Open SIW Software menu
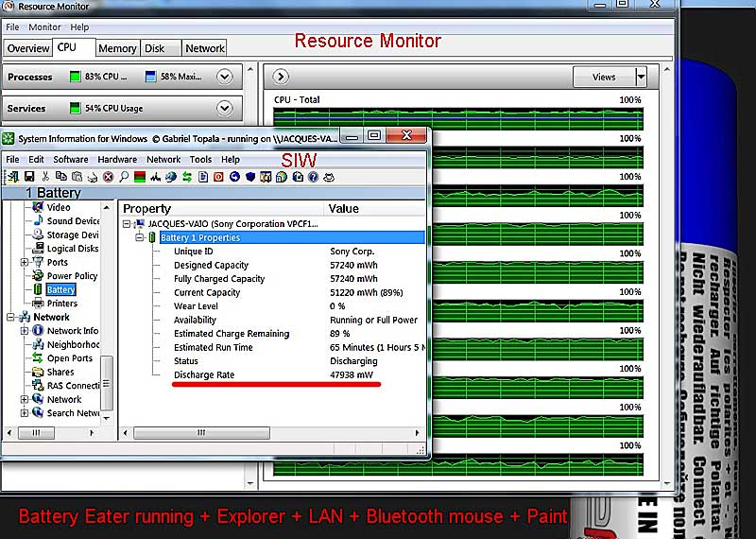 coord(70,159)
